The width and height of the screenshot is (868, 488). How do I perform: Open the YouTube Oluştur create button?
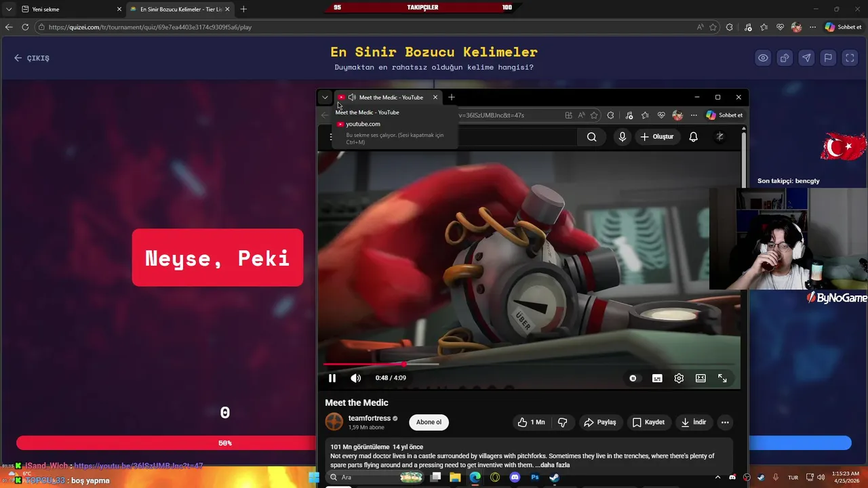[x=656, y=137]
